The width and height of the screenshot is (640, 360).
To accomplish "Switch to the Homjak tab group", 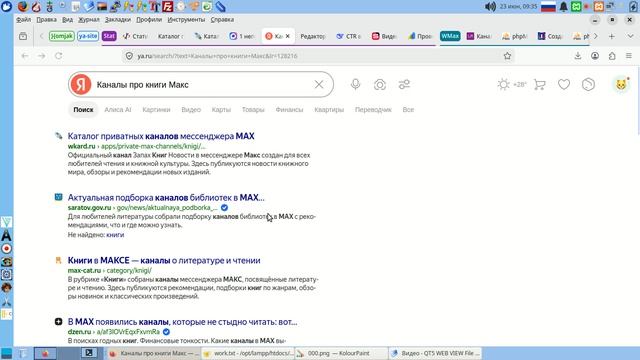I will click(x=62, y=36).
